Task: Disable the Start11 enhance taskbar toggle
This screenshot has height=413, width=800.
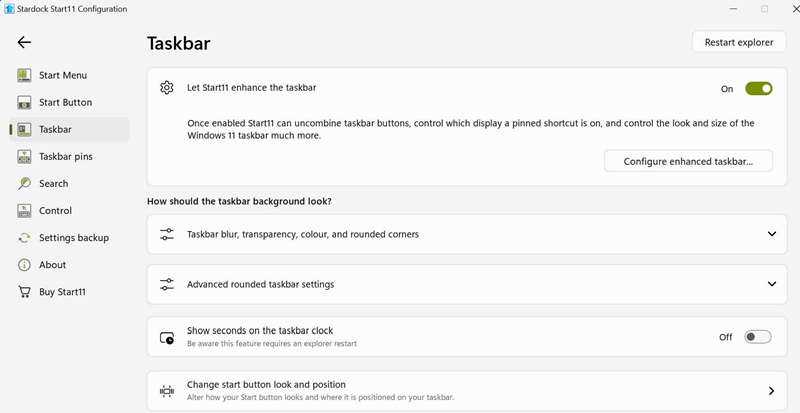Action: click(758, 89)
